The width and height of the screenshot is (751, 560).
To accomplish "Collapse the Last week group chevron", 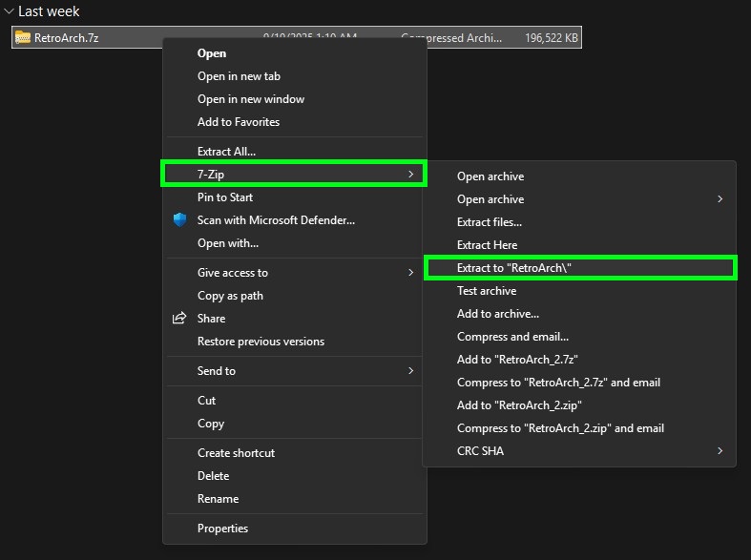I will [9, 11].
